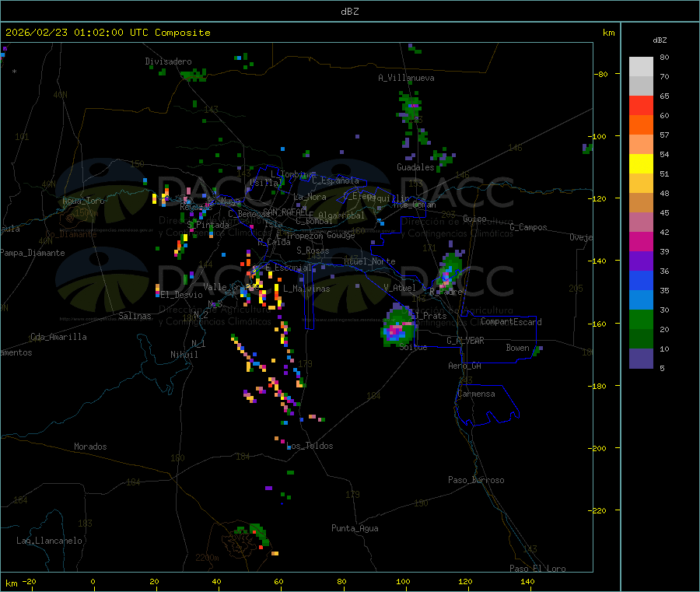Click the green echo near Divisadero

tap(194, 75)
